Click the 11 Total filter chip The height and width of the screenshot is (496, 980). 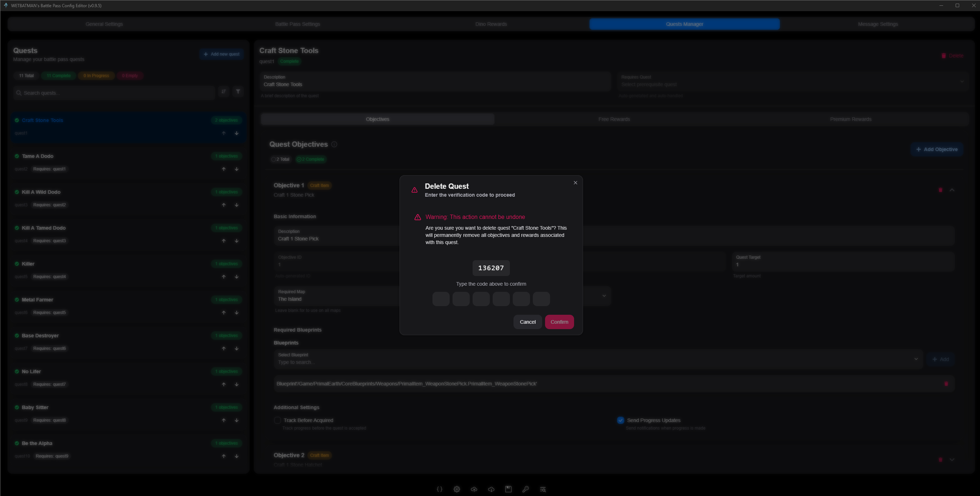(26, 76)
